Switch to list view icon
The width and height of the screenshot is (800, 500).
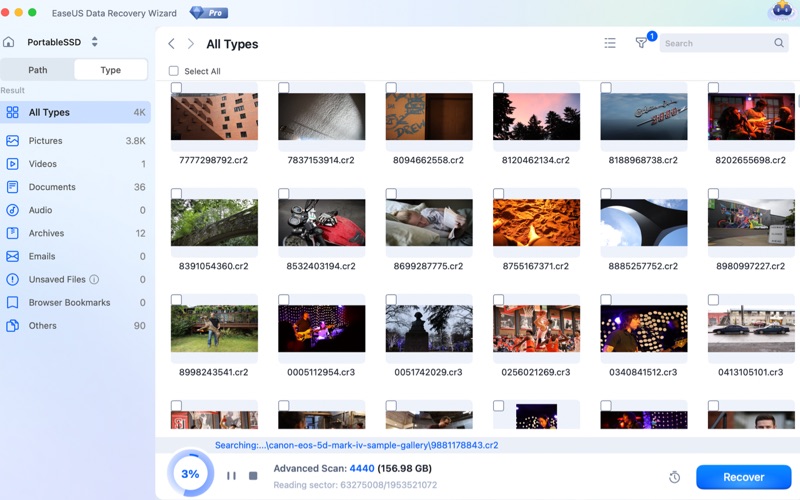click(x=610, y=43)
